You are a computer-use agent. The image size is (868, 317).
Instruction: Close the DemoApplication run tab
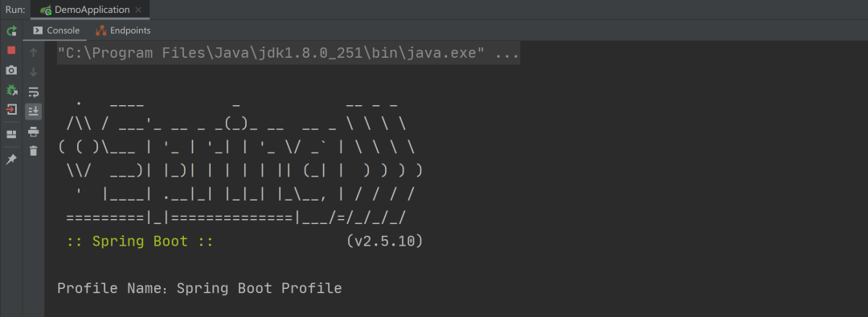(138, 10)
